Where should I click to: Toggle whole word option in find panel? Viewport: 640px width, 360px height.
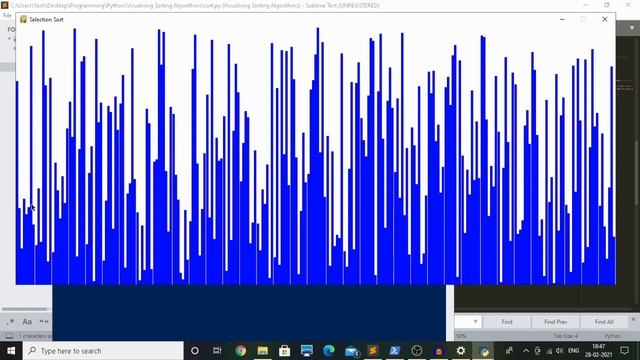pos(44,322)
